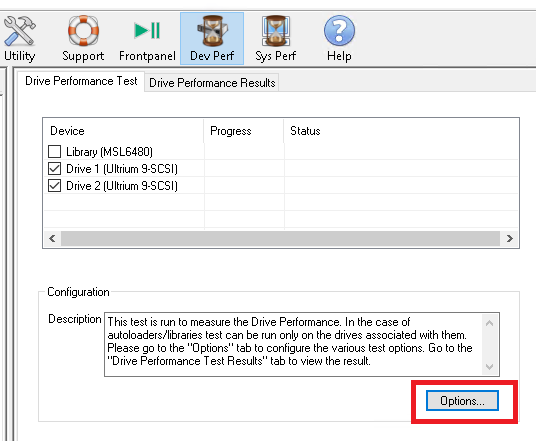Click the description box down arrow
Image resolution: width=536 pixels, height=441 pixels.
(490, 367)
